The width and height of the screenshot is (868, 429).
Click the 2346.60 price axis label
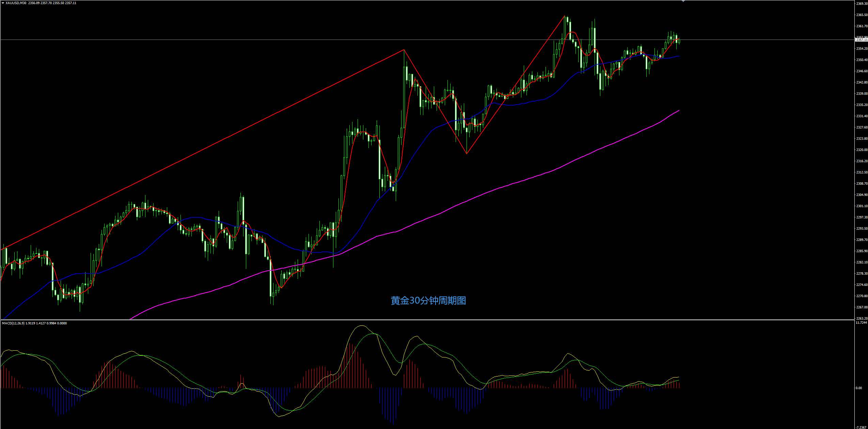(862, 71)
